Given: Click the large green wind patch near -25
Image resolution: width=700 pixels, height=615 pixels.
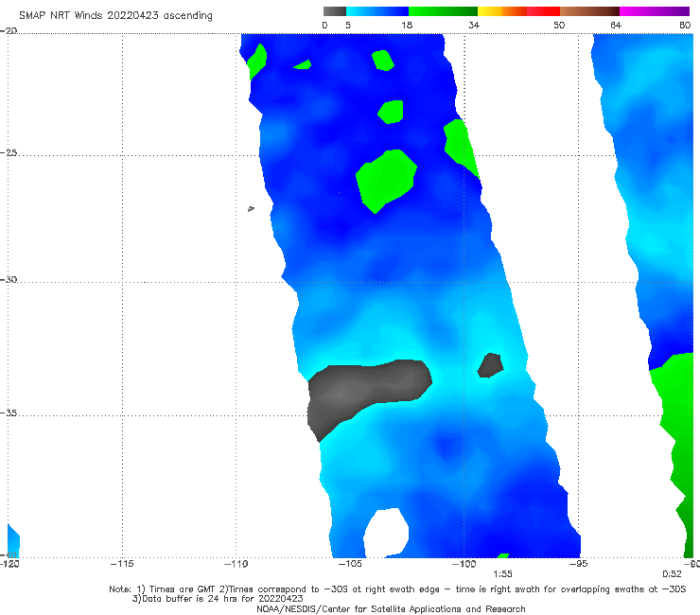Looking at the screenshot, I should tap(386, 180).
